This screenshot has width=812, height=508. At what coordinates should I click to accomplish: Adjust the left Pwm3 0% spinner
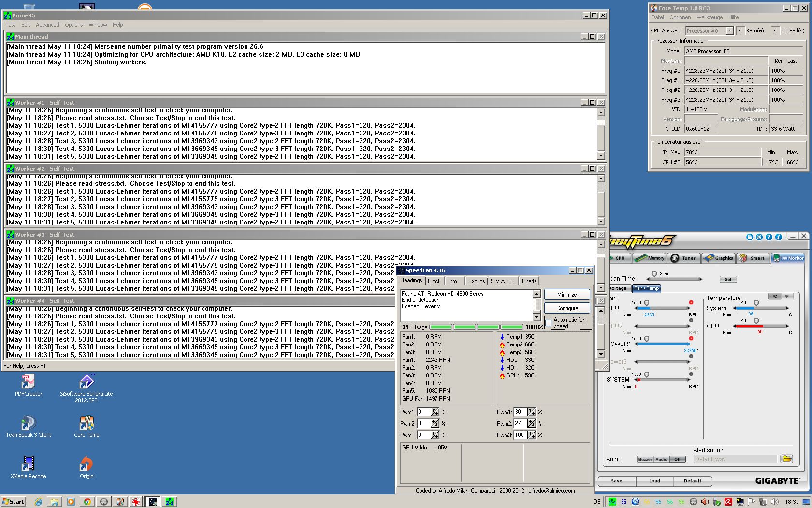click(435, 435)
